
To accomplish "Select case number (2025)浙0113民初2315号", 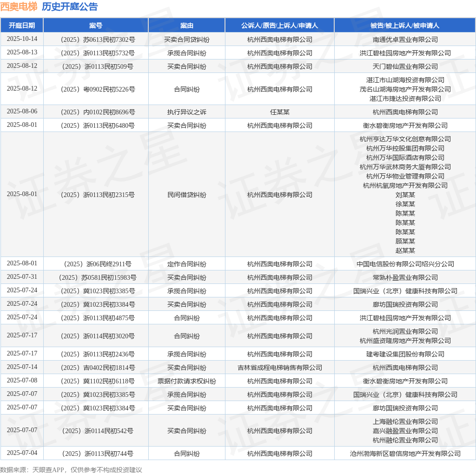I will pos(98,195).
